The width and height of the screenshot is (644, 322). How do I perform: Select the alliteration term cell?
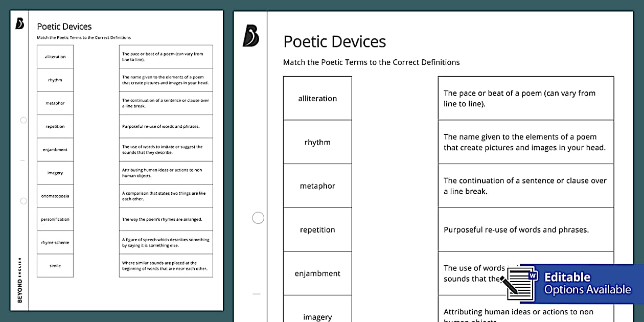coord(317,98)
